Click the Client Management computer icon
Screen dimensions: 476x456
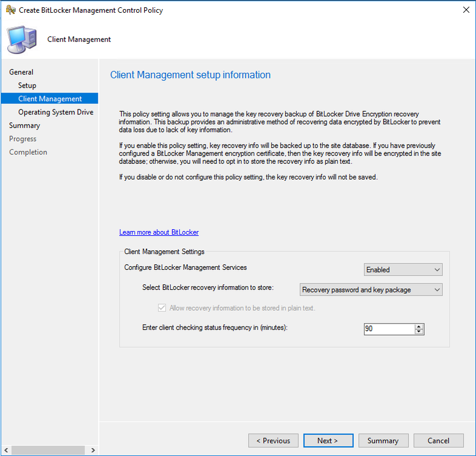(21, 40)
